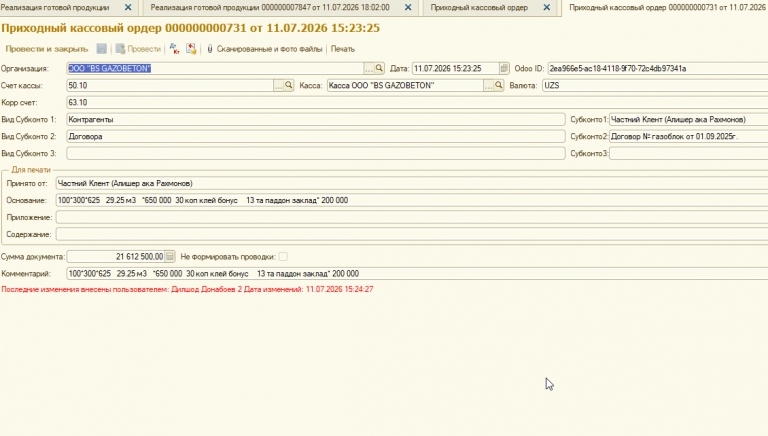Click the empty Субконто3 field

pos(689,153)
